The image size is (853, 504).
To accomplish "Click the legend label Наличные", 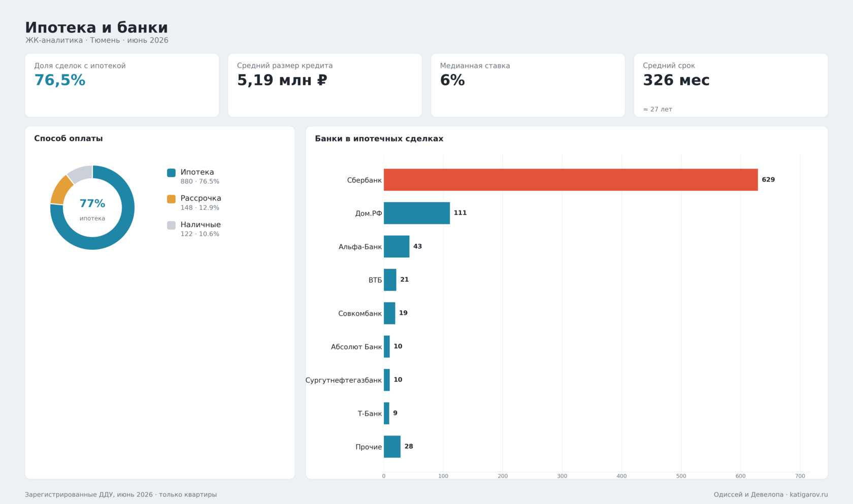I will 201,225.
